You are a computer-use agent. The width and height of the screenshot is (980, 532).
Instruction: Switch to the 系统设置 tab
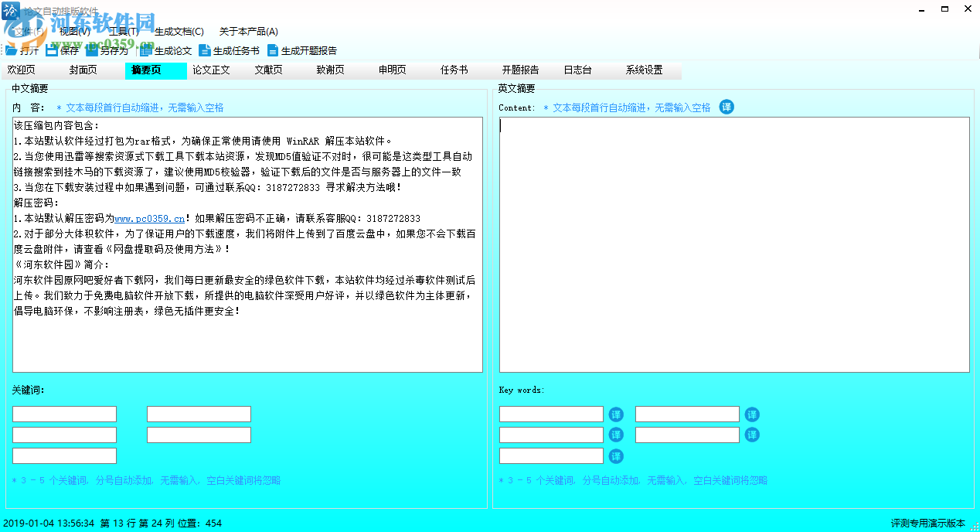point(651,70)
